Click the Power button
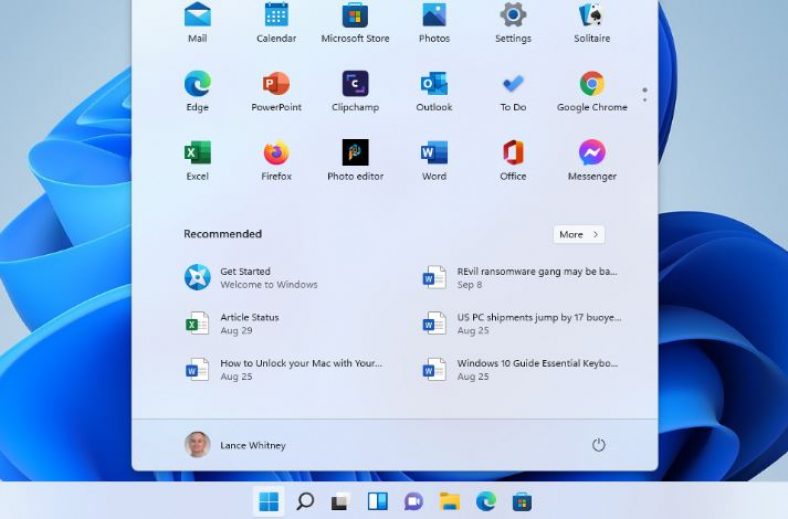Image resolution: width=788 pixels, height=519 pixels. pos(598,445)
